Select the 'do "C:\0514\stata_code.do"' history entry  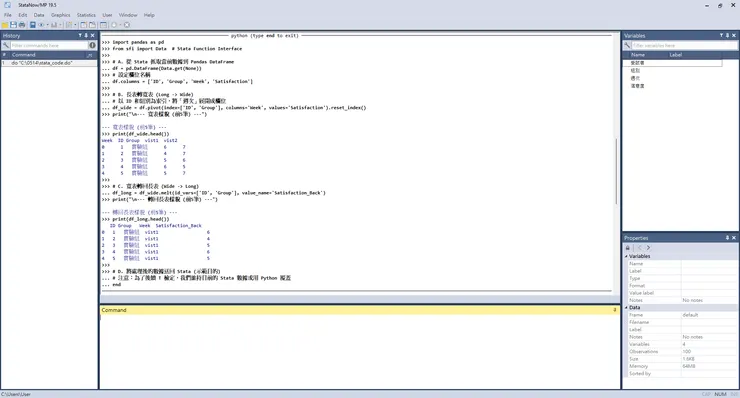pos(49,63)
